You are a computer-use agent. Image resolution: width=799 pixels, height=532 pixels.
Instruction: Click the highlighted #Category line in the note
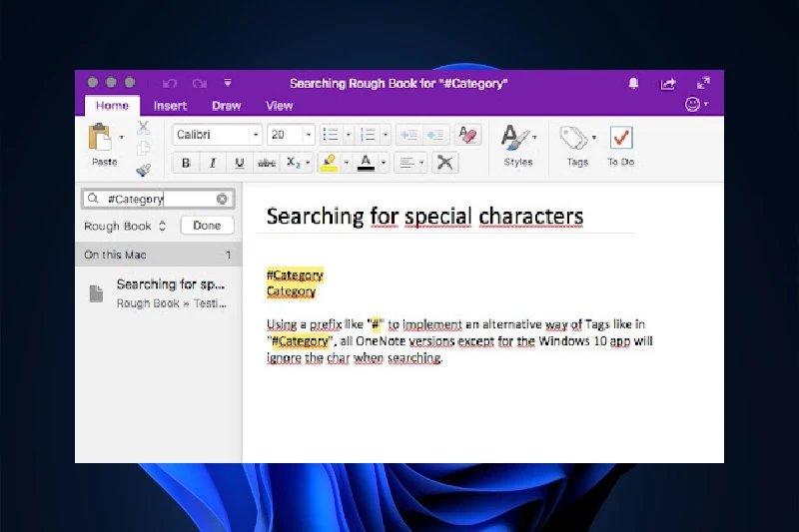pos(295,274)
